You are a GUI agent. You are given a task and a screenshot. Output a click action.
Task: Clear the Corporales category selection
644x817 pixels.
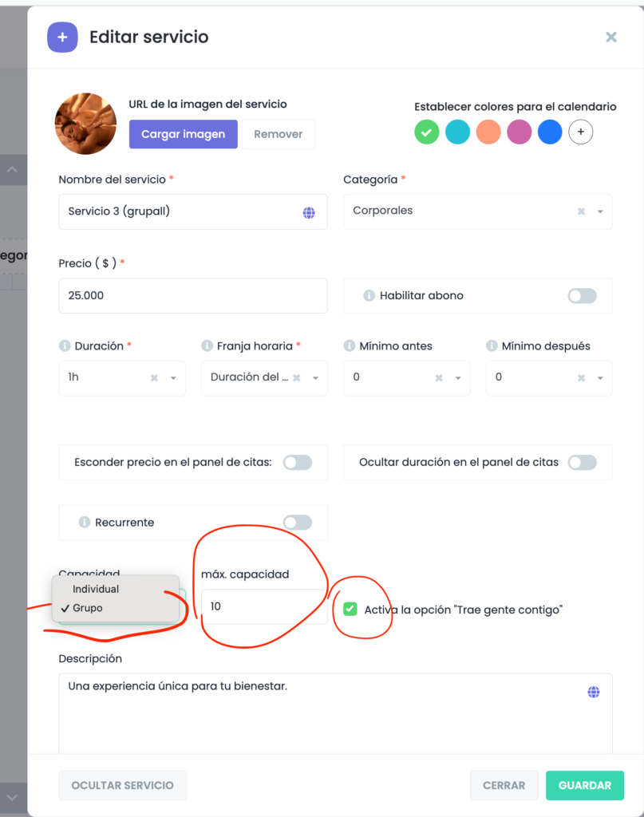[x=581, y=211]
